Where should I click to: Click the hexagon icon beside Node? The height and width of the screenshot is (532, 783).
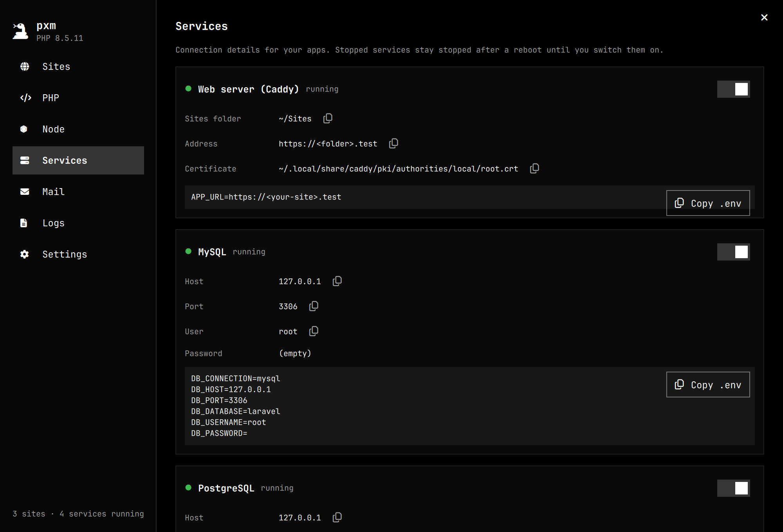coord(24,129)
